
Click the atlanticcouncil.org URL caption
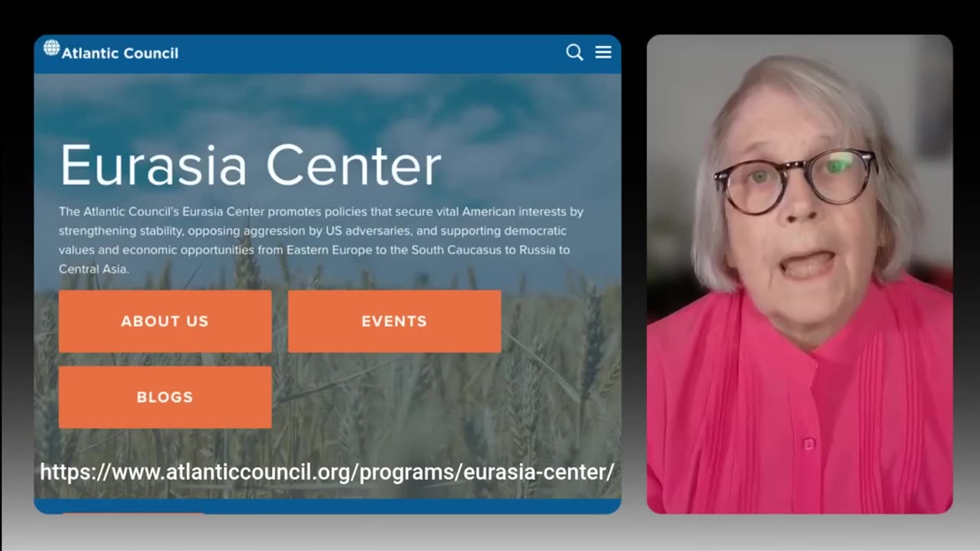[327, 472]
